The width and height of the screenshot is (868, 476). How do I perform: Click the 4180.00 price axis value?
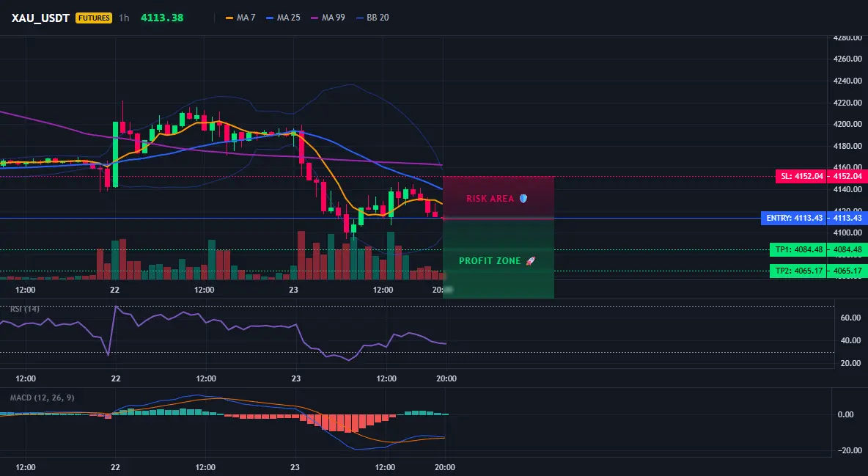(847, 146)
